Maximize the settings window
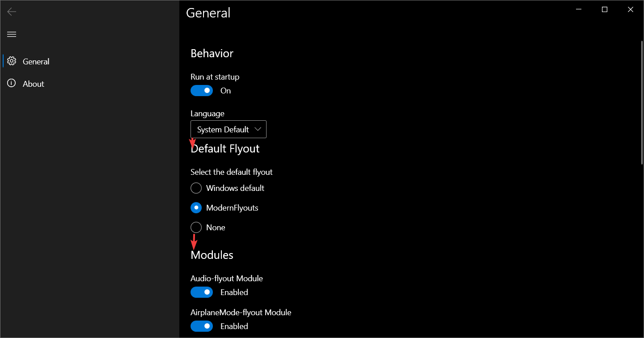The height and width of the screenshot is (338, 644). [x=605, y=9]
